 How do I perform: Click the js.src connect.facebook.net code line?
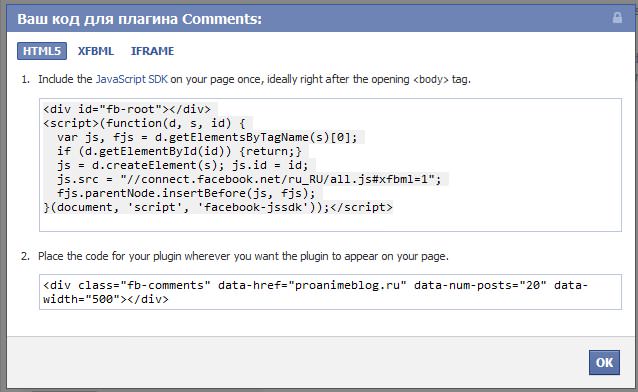(249, 179)
